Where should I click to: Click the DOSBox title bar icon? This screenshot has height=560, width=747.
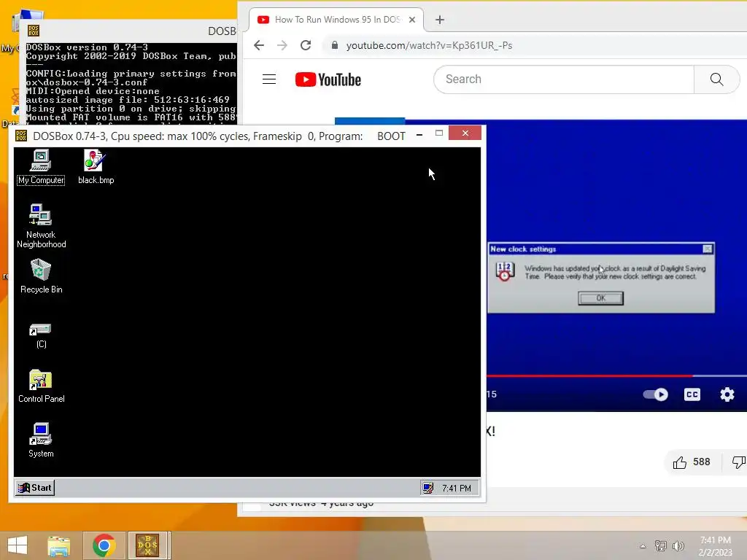pos(21,136)
